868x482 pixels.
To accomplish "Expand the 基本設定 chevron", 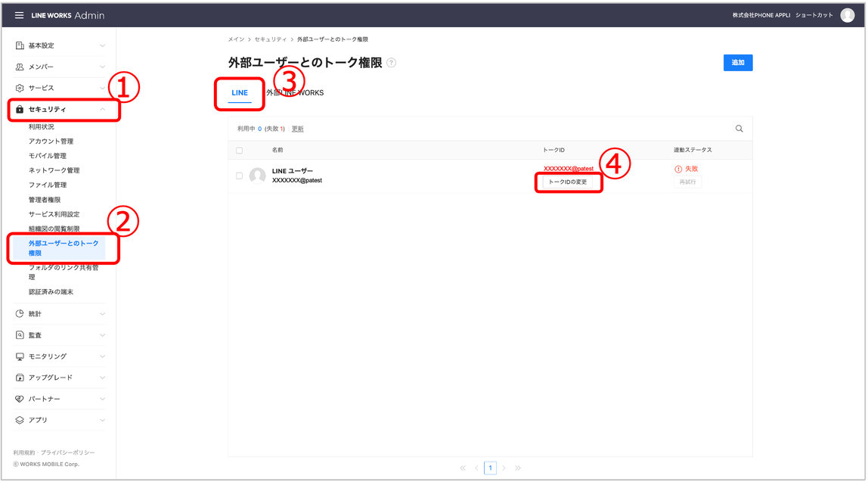I will point(102,45).
